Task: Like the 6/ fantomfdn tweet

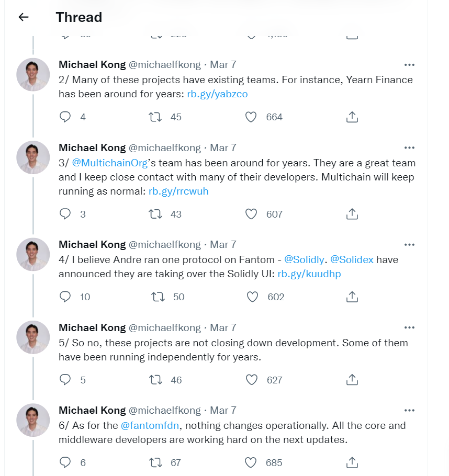Action: 251,462
